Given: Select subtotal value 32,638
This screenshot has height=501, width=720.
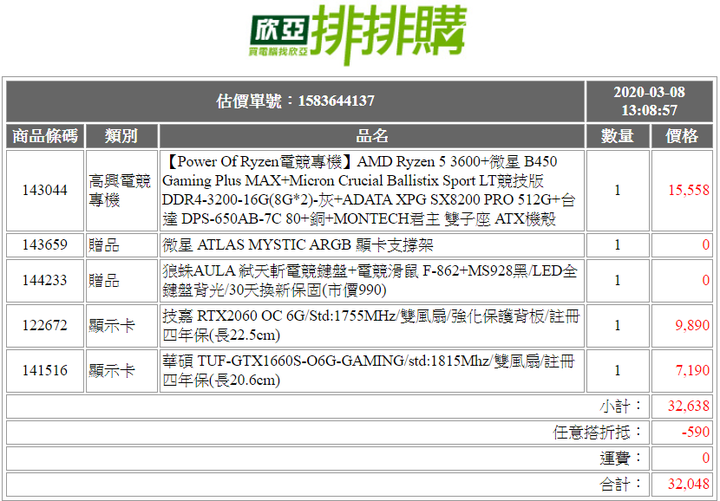Looking at the screenshot, I should point(689,406).
